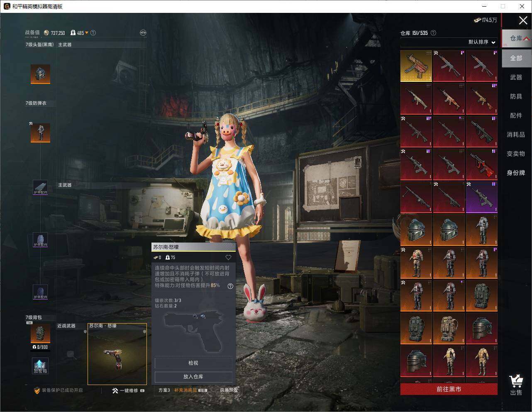
Task: Open the 消耗品 category tab
Action: 516,135
